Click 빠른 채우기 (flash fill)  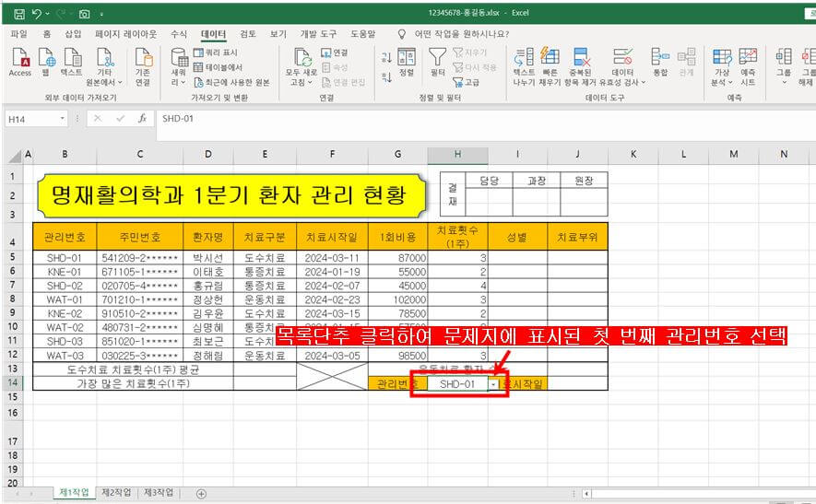[550, 66]
